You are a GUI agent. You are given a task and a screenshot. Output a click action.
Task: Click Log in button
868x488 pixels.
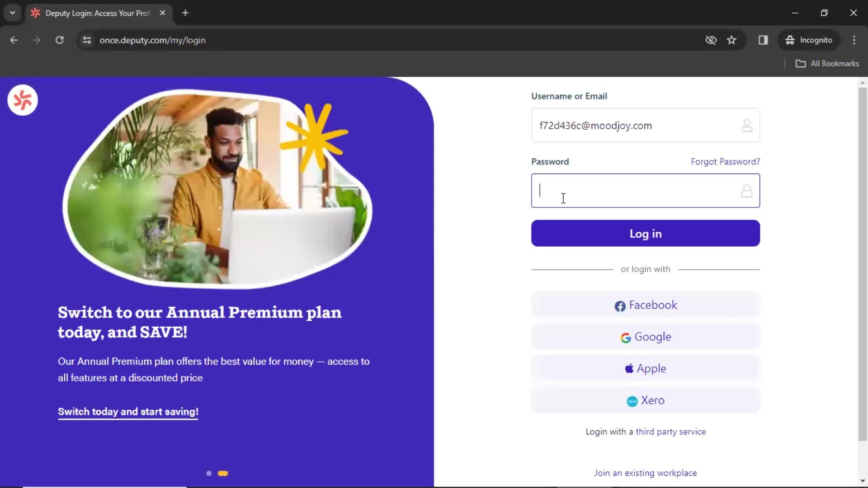click(x=646, y=234)
